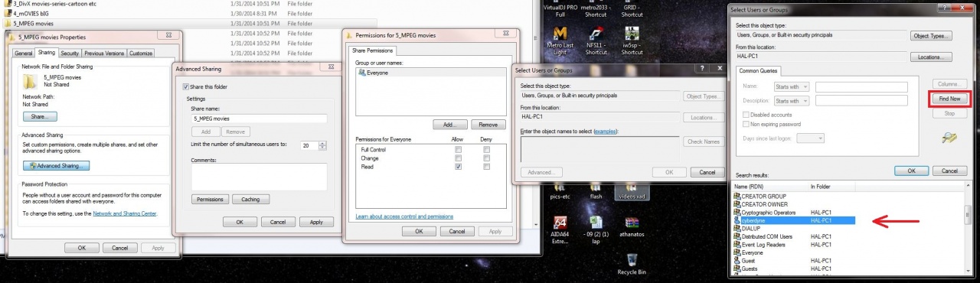Check Deny for Full Control permission
The image size is (980, 283).
coord(486,149)
